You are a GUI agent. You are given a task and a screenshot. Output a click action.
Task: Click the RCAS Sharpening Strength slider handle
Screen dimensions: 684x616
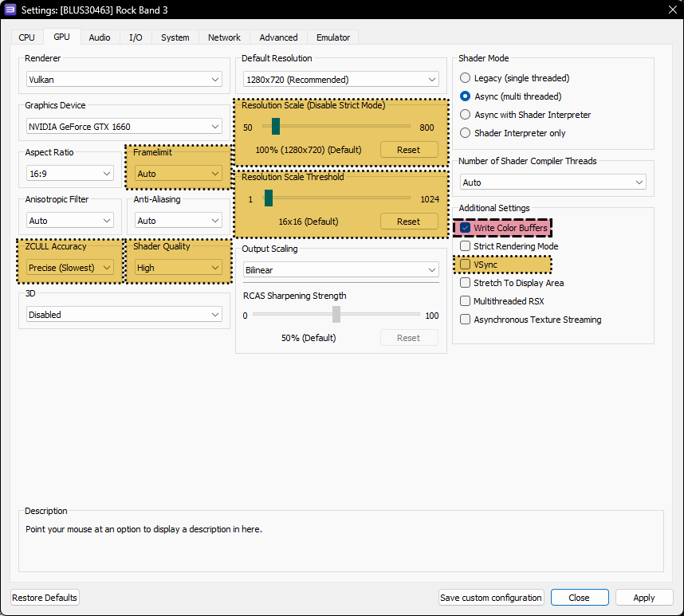click(x=336, y=314)
